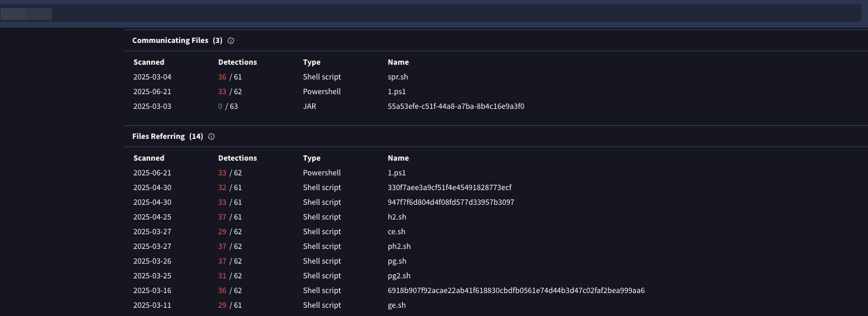Open ge.sh shell script
Viewport: 868px width, 316px height.
click(396, 305)
